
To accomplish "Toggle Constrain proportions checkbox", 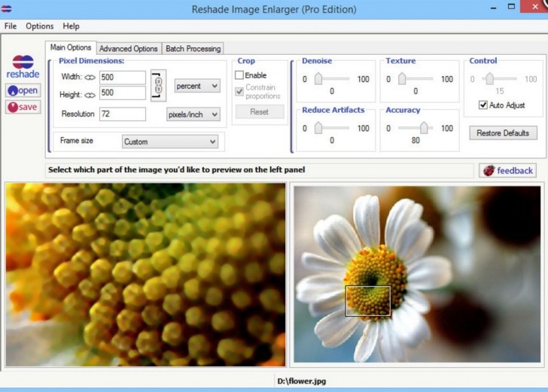I will (x=239, y=92).
